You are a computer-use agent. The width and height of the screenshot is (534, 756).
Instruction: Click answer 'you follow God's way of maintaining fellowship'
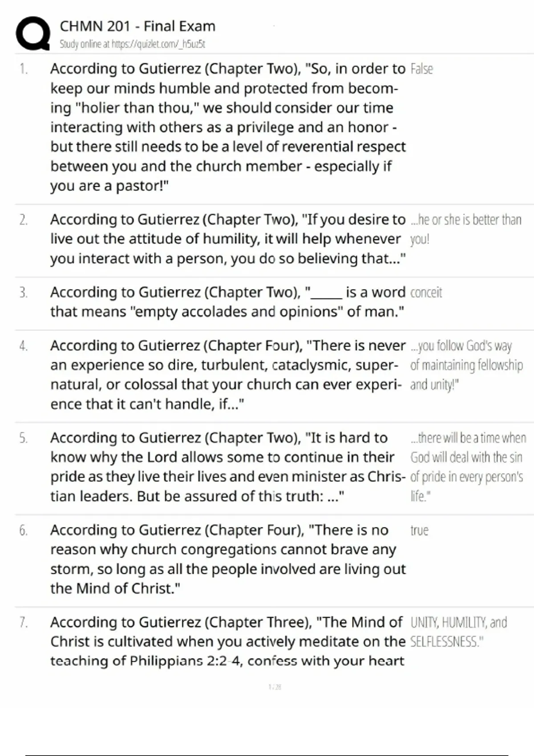tap(466, 365)
